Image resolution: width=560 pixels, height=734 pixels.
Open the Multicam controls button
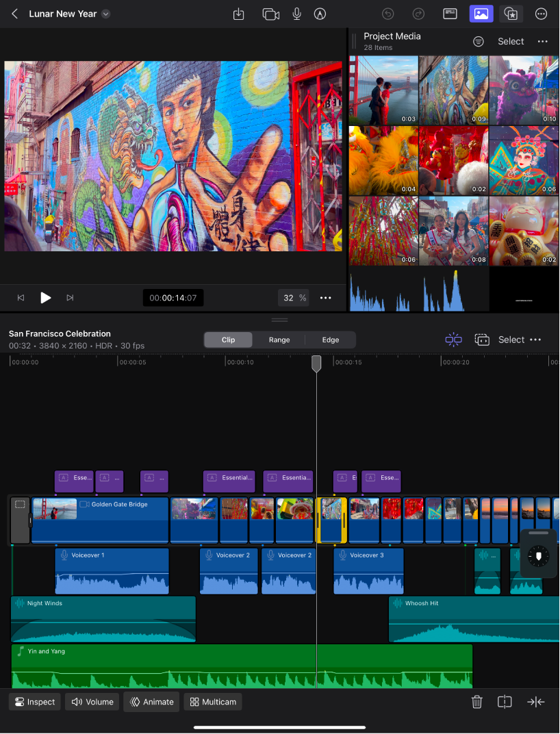[x=212, y=702]
